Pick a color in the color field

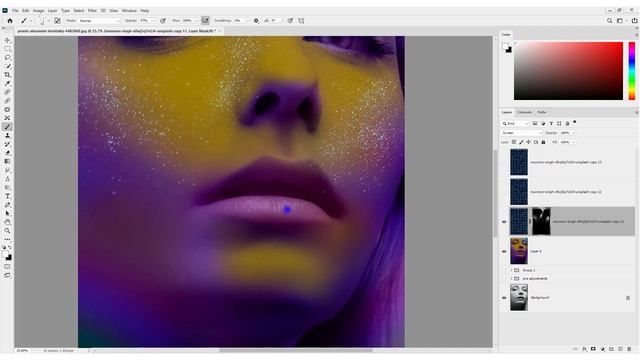[568, 71]
